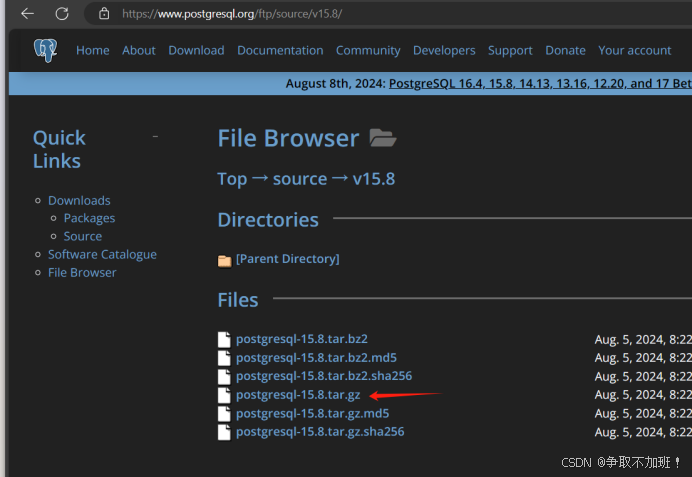This screenshot has width=692, height=477.
Task: Click file icon for postgresql-15.8.tar.gz.md5
Action: click(x=224, y=413)
